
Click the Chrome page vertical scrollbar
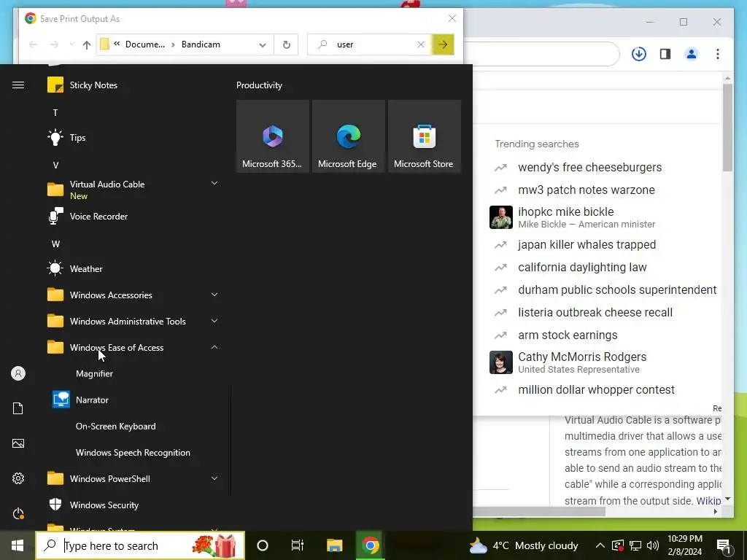tap(727, 128)
